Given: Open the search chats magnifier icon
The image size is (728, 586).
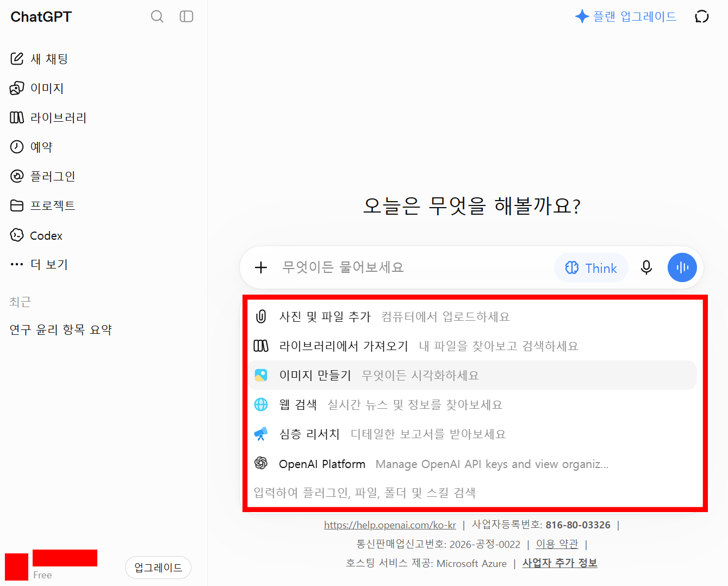Looking at the screenshot, I should click(x=157, y=17).
